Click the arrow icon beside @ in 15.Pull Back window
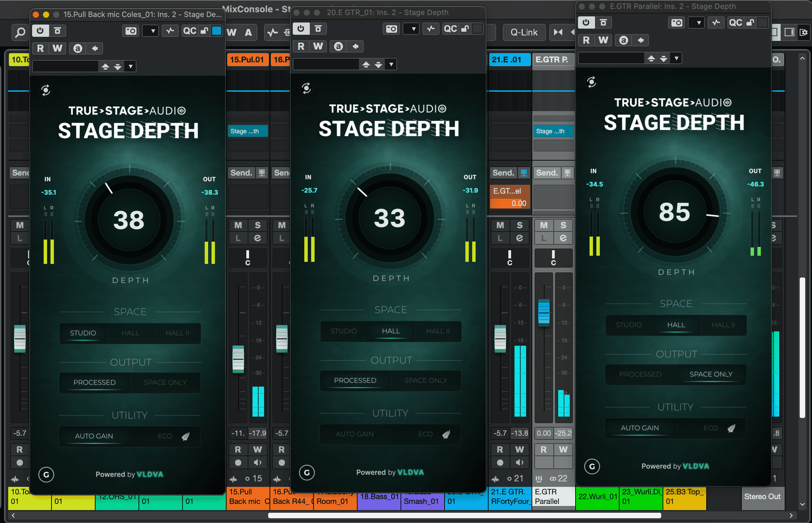This screenshot has height=523, width=812. 95,48
